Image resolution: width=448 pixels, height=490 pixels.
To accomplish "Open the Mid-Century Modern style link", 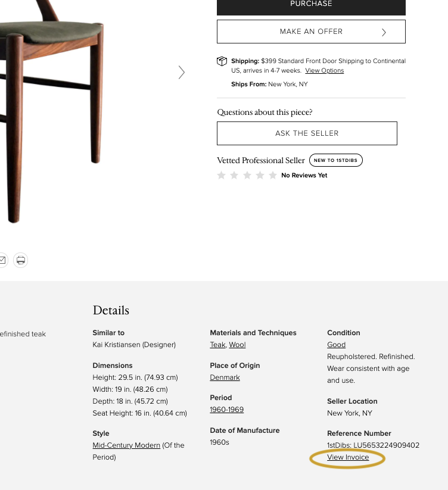I will [x=126, y=445].
